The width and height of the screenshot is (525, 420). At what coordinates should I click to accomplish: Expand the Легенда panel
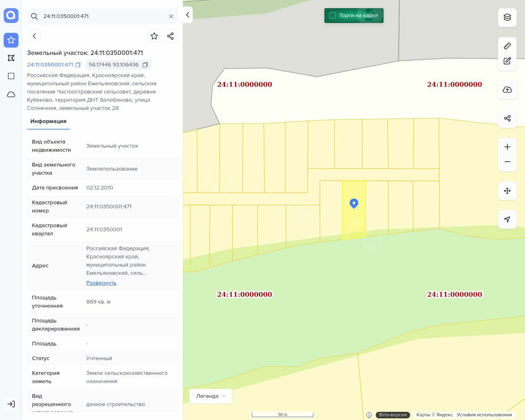coord(210,396)
